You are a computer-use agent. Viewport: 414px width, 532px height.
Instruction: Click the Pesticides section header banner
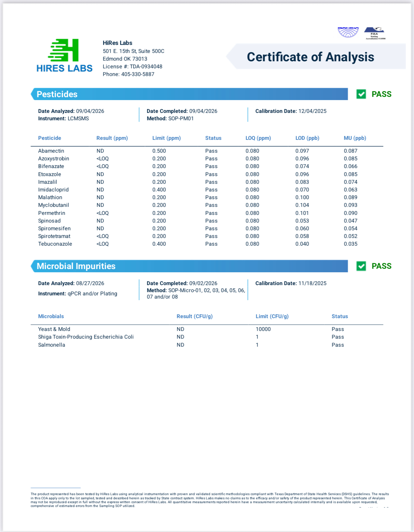189,94
